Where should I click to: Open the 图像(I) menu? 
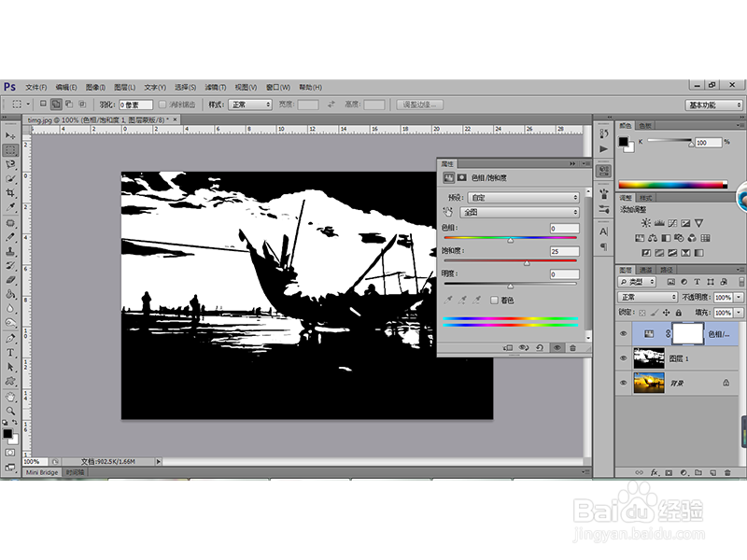pyautogui.click(x=95, y=87)
